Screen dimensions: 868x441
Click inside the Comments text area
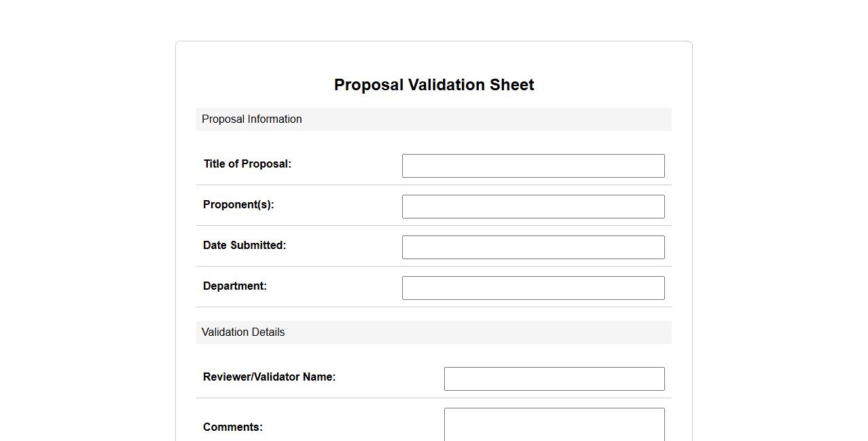pyautogui.click(x=554, y=424)
